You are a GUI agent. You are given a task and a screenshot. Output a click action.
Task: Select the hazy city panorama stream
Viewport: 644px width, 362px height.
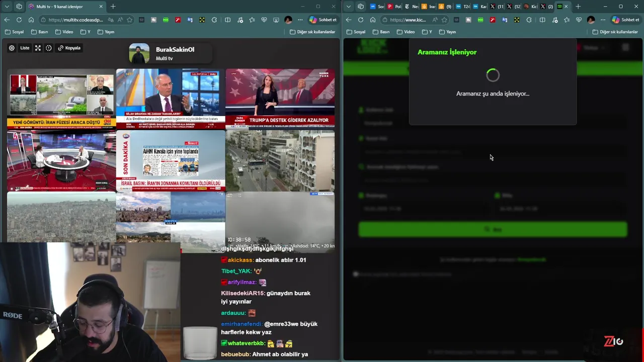pyautogui.click(x=61, y=217)
